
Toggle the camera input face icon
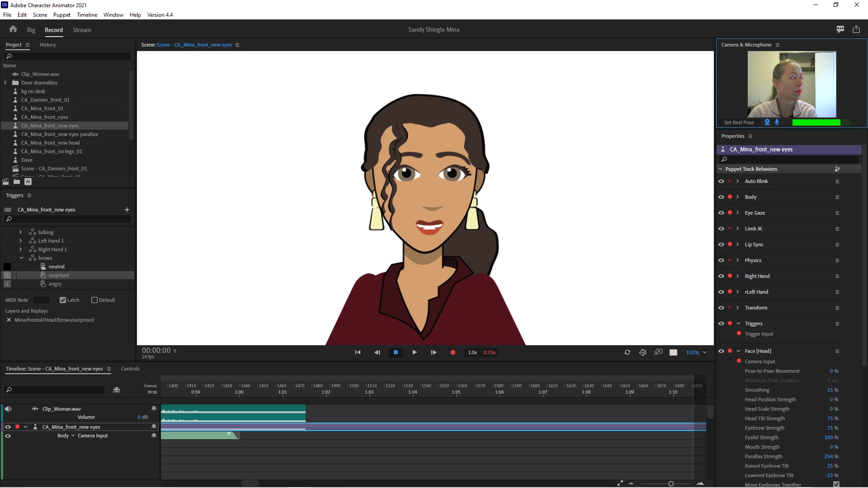[x=767, y=122]
